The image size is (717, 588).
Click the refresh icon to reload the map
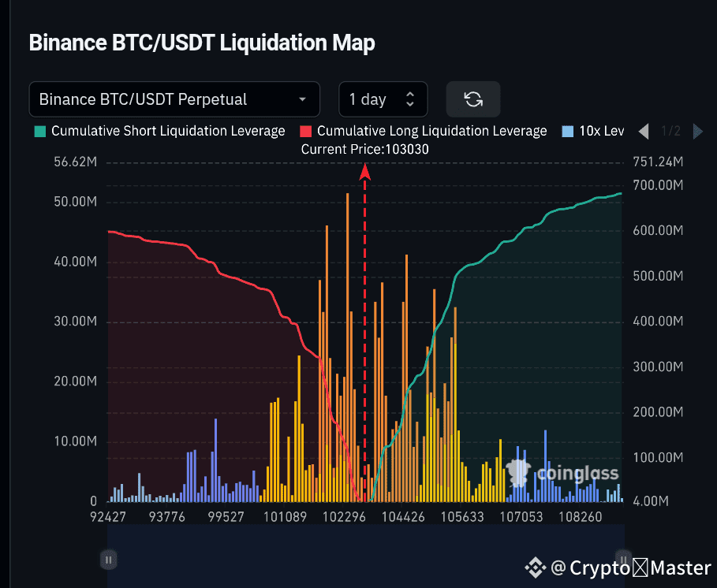click(472, 99)
